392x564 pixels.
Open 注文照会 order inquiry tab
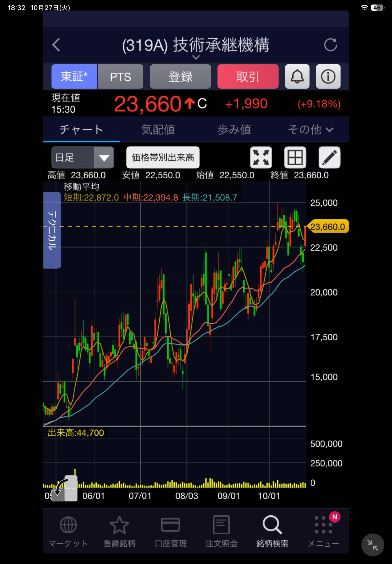click(x=221, y=532)
